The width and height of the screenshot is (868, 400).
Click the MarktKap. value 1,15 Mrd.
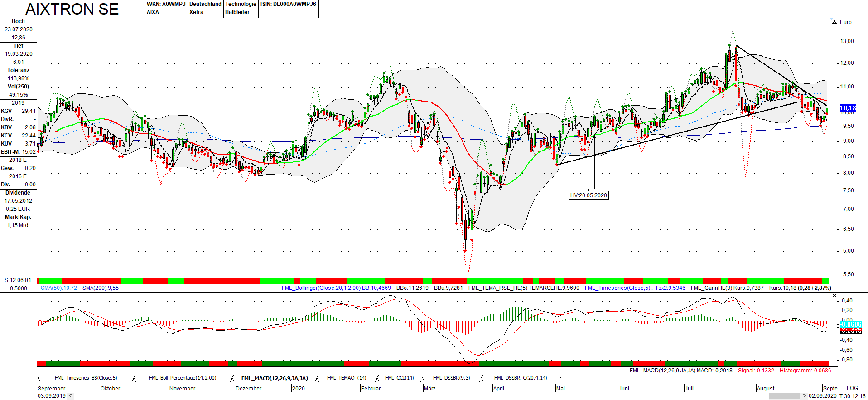point(19,225)
